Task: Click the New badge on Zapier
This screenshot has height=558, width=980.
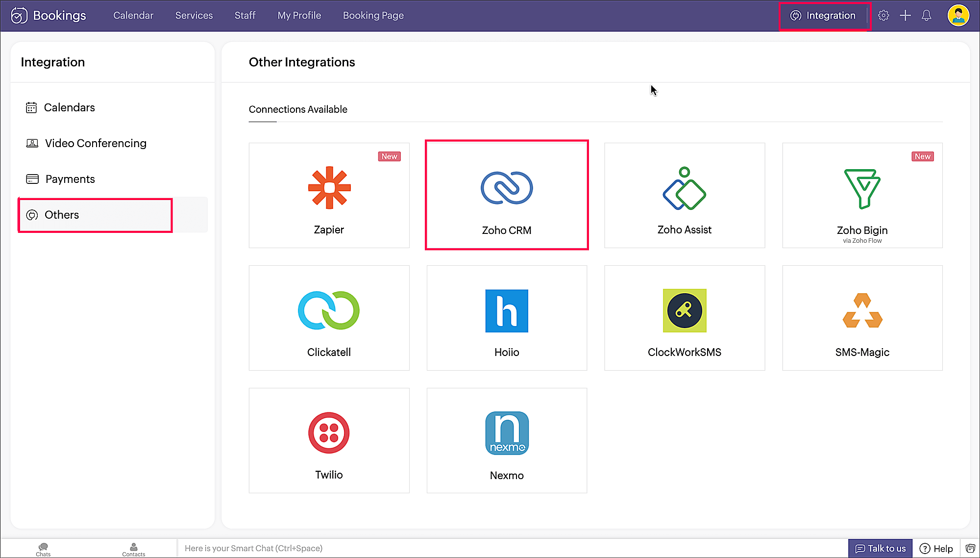Action: tap(390, 156)
